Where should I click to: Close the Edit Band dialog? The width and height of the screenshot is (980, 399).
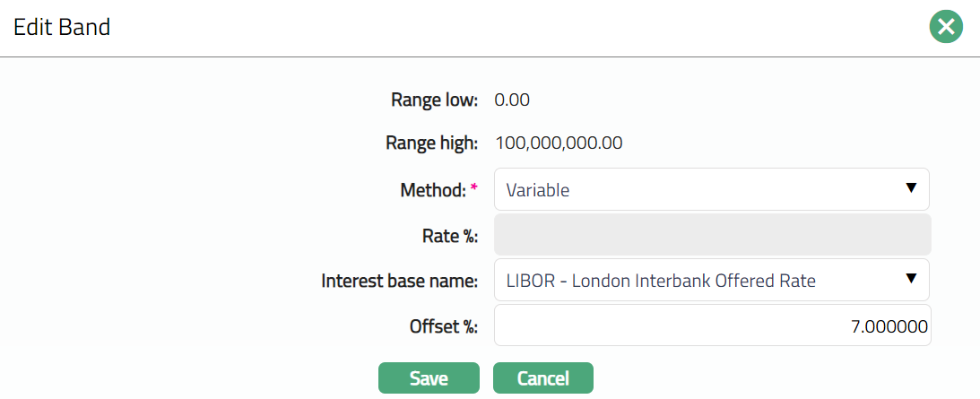(x=946, y=27)
